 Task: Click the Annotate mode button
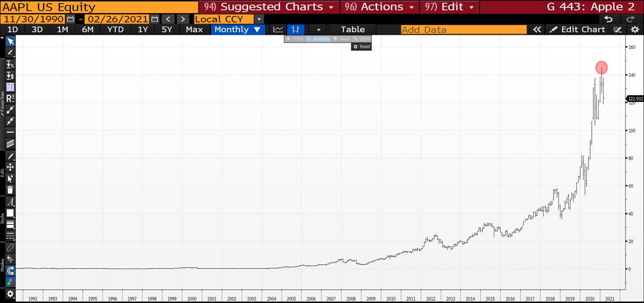(x=318, y=39)
